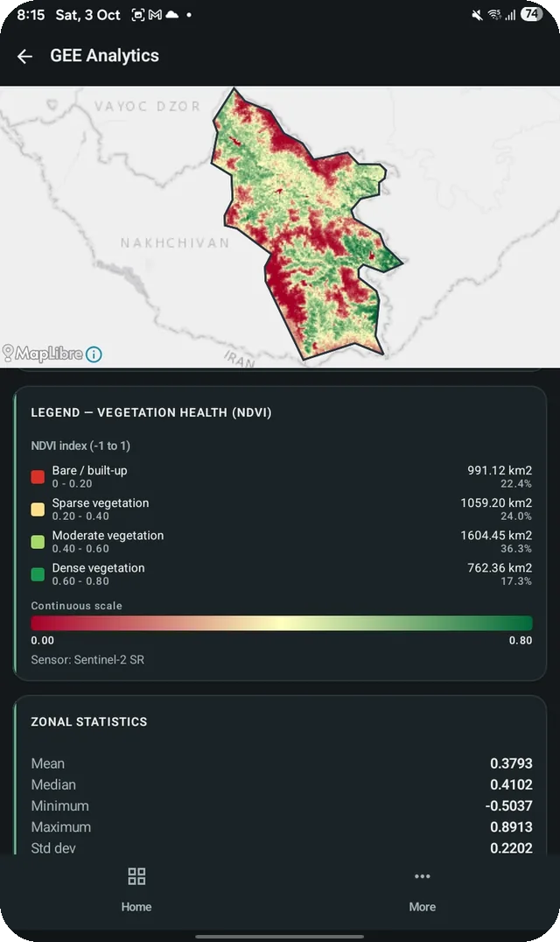
Task: Tap the Minimum value -0.5037
Action: [x=509, y=805]
